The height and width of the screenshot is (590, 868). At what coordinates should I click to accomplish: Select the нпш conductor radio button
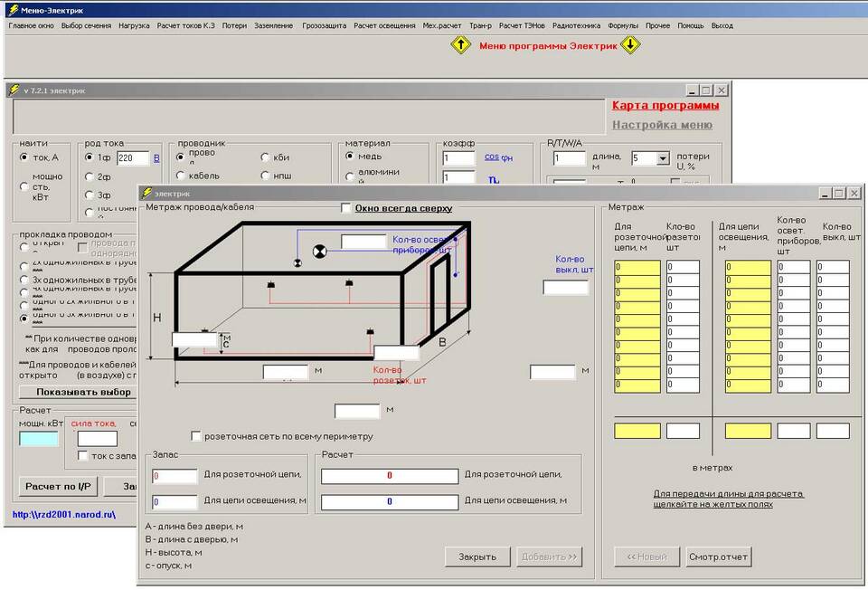click(x=265, y=176)
